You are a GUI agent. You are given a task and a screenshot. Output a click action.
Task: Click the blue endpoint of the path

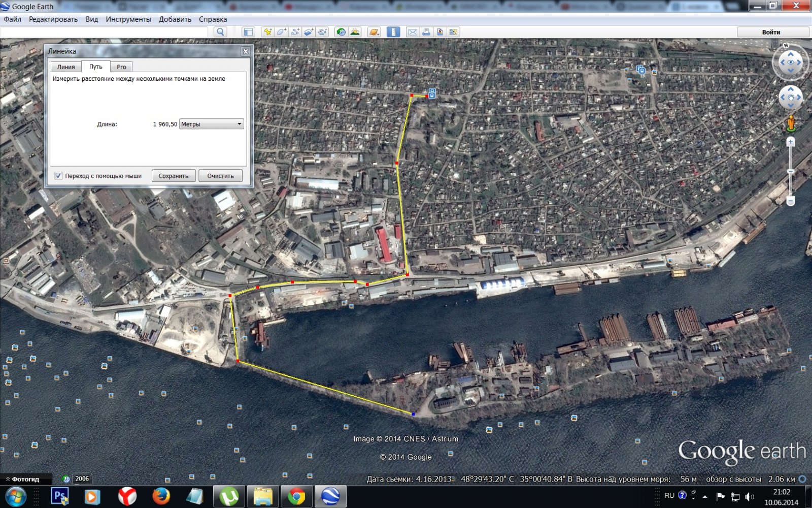(x=413, y=415)
